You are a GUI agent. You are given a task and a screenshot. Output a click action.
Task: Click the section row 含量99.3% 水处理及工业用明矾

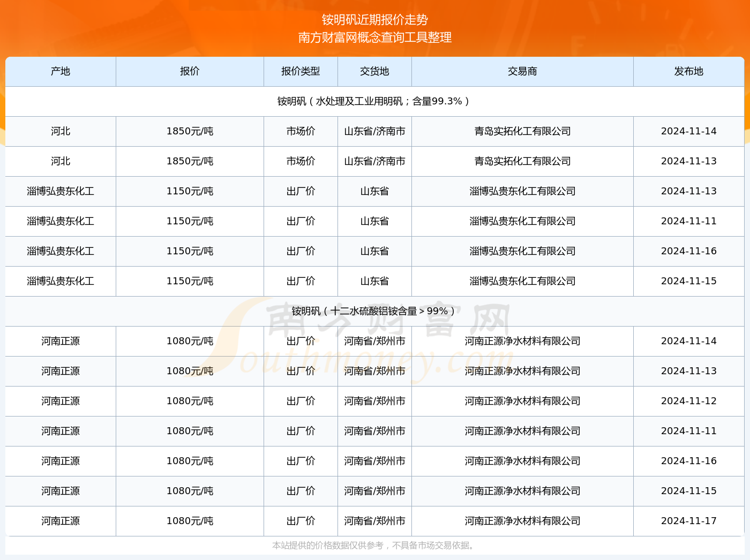374,101
